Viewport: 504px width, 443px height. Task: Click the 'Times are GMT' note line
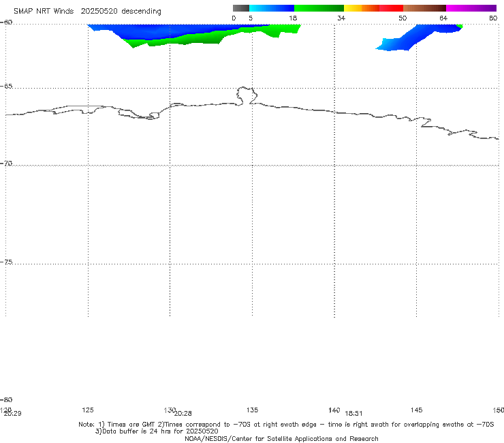point(286,425)
